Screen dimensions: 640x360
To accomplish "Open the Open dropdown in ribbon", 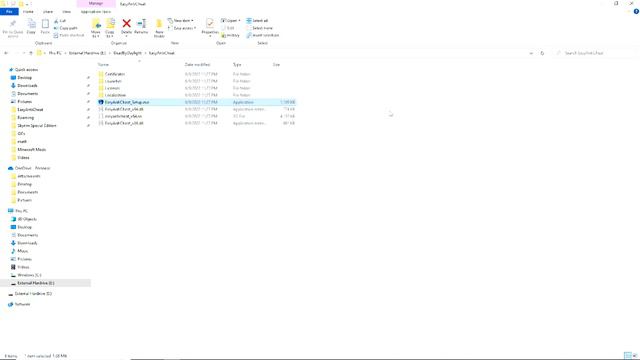I will tap(231, 21).
